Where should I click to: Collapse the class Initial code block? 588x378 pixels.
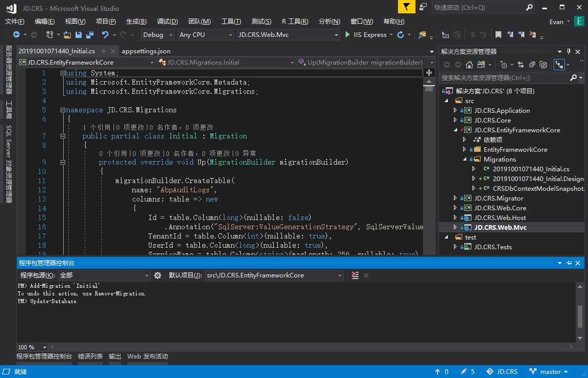click(x=63, y=136)
